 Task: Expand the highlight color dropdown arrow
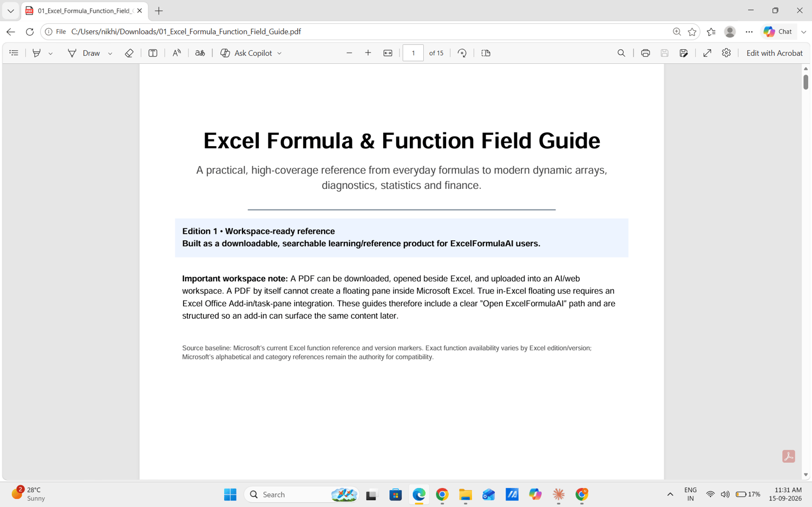point(50,54)
